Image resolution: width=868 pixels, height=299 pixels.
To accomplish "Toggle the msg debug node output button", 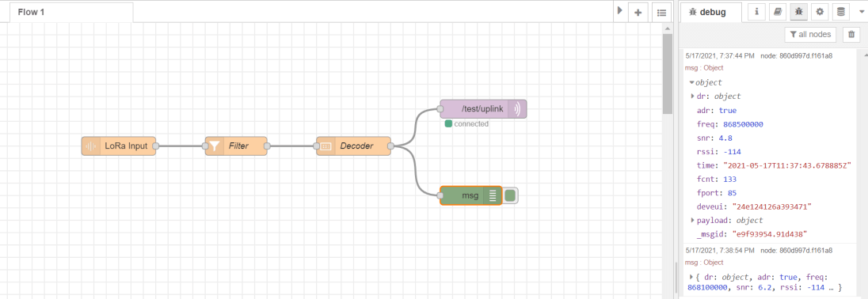I will click(510, 195).
